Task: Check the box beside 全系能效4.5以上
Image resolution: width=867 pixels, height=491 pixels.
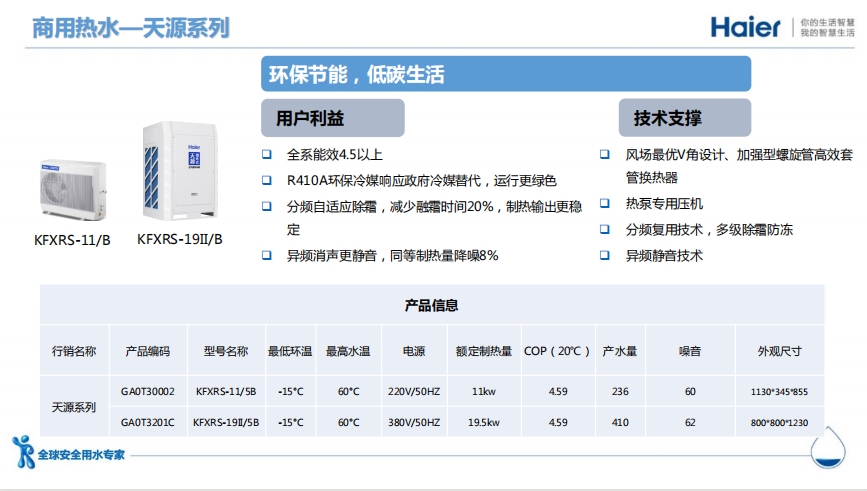Action: pos(267,155)
